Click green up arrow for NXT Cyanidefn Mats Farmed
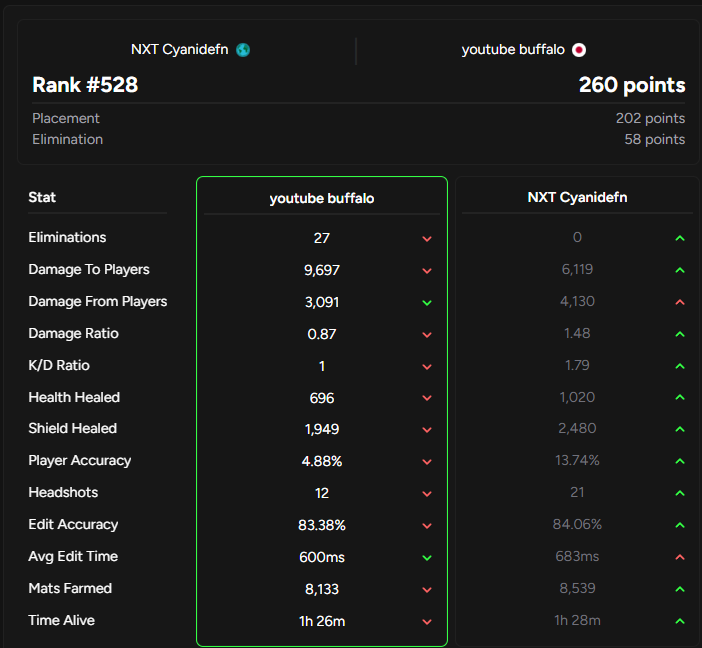The height and width of the screenshot is (648, 702). pos(680,589)
